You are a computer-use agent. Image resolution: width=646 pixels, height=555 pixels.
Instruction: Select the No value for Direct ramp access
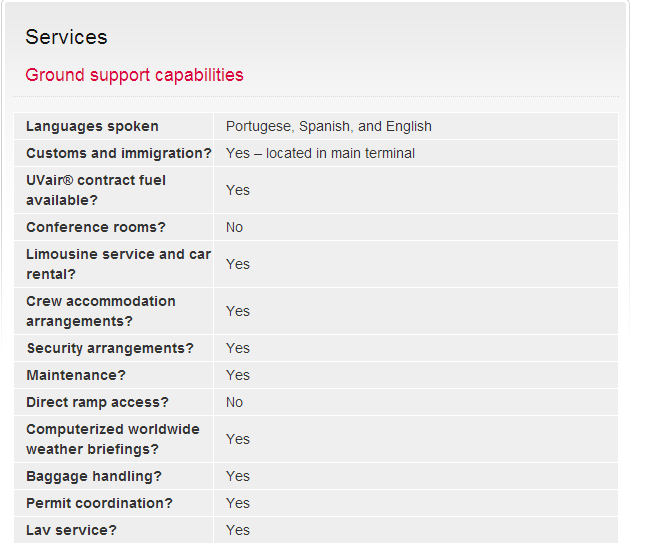point(234,402)
